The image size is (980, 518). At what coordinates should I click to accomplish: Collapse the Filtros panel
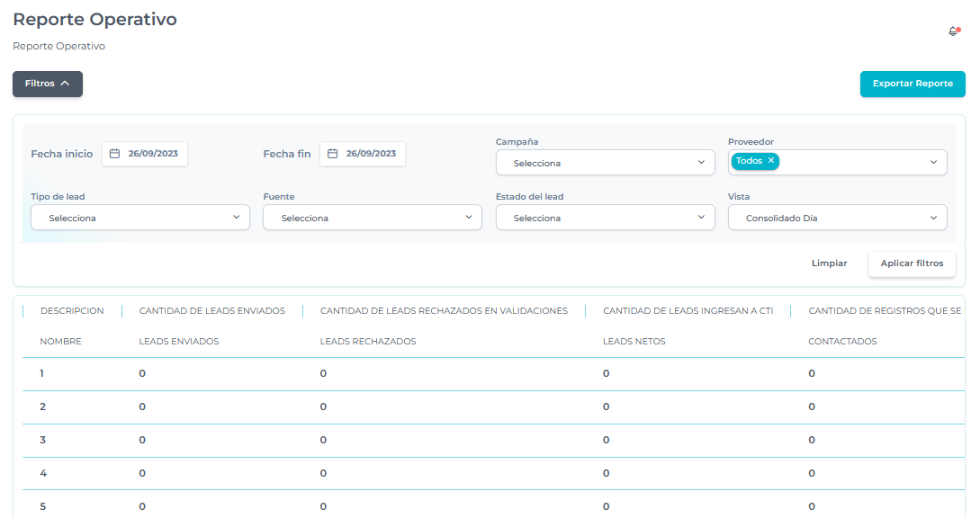coord(48,84)
